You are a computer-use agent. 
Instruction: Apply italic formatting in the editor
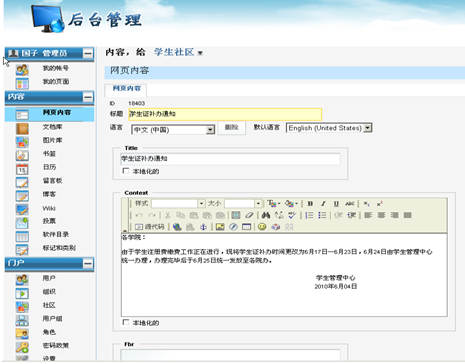[x=323, y=204]
